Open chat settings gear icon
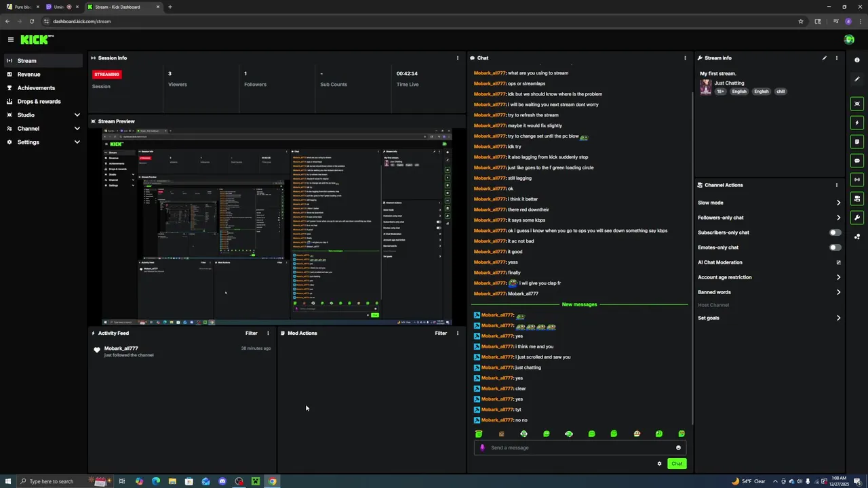 [659, 464]
